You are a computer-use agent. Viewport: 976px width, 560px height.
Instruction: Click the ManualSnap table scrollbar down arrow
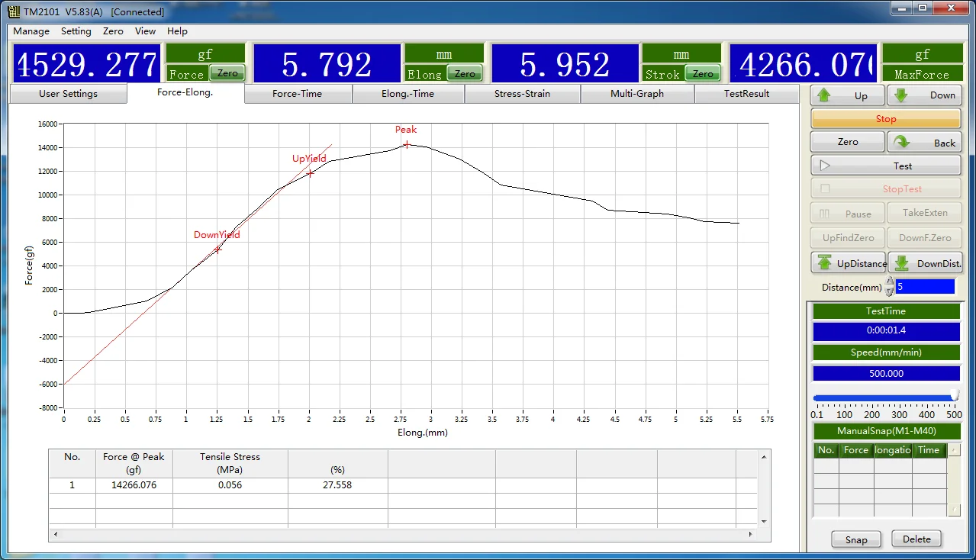coord(953,510)
